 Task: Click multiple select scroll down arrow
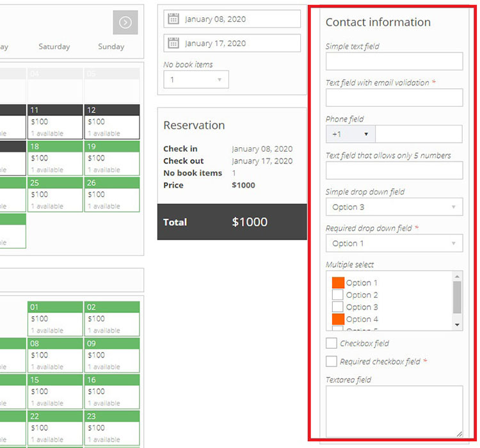coord(457,325)
